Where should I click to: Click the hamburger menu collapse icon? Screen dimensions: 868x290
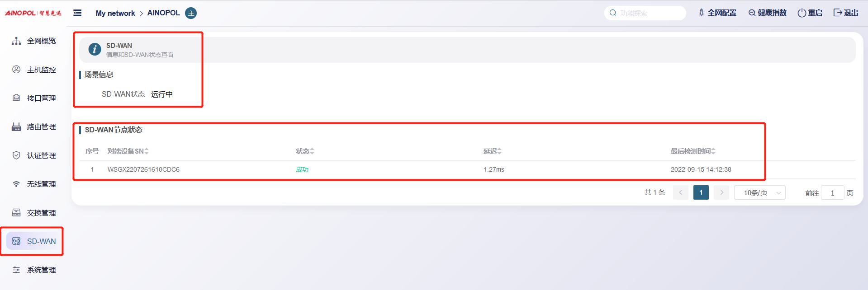pos(77,13)
